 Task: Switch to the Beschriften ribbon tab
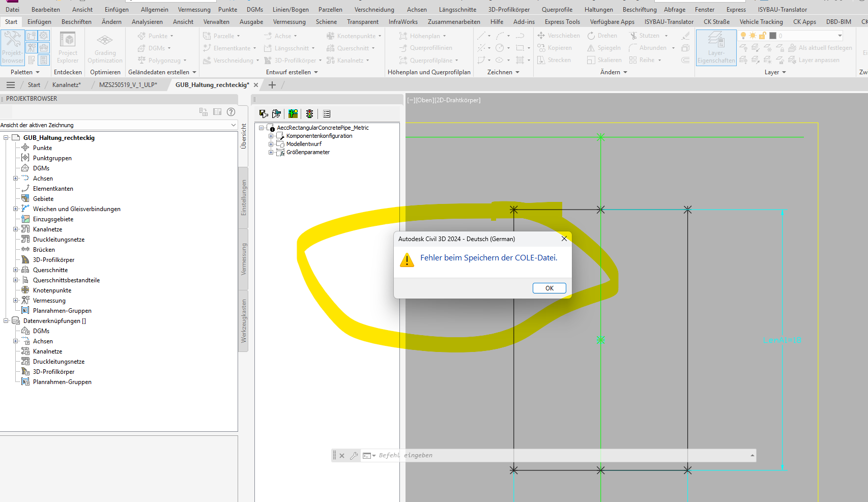point(76,22)
